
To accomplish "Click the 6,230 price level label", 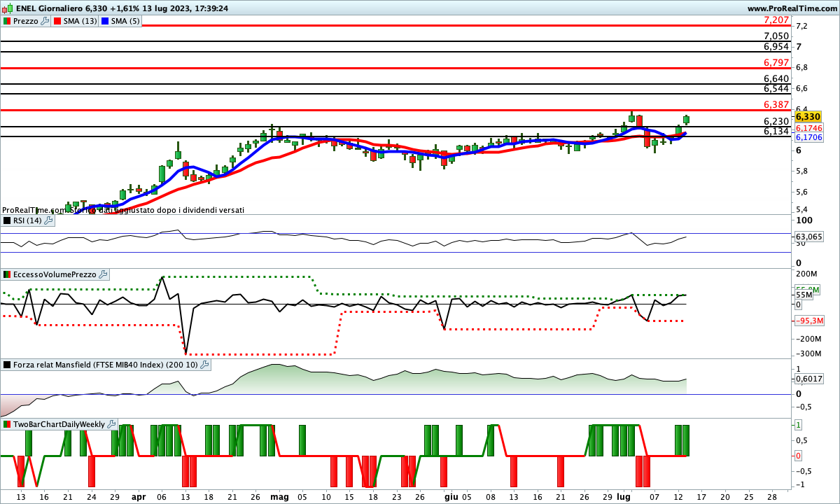I will click(776, 121).
